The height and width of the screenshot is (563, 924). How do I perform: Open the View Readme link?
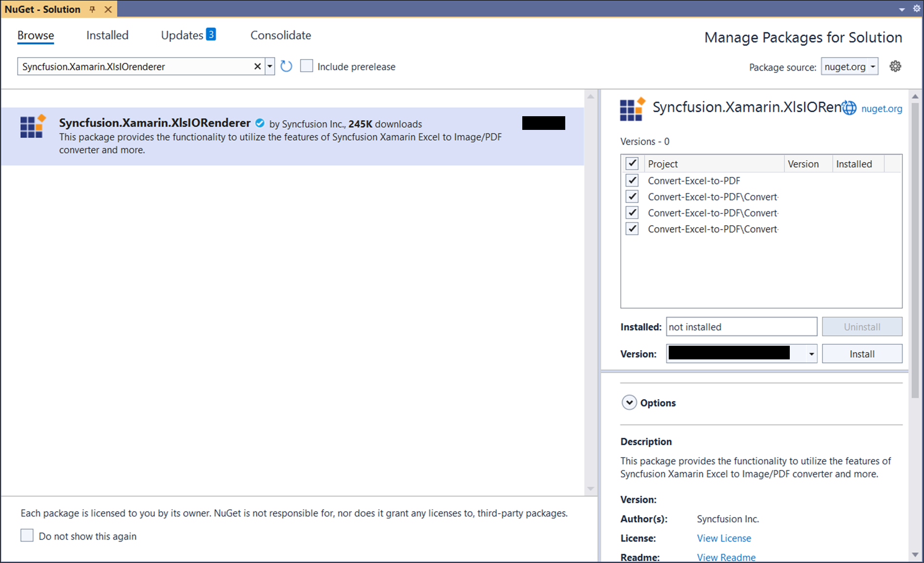[726, 557]
